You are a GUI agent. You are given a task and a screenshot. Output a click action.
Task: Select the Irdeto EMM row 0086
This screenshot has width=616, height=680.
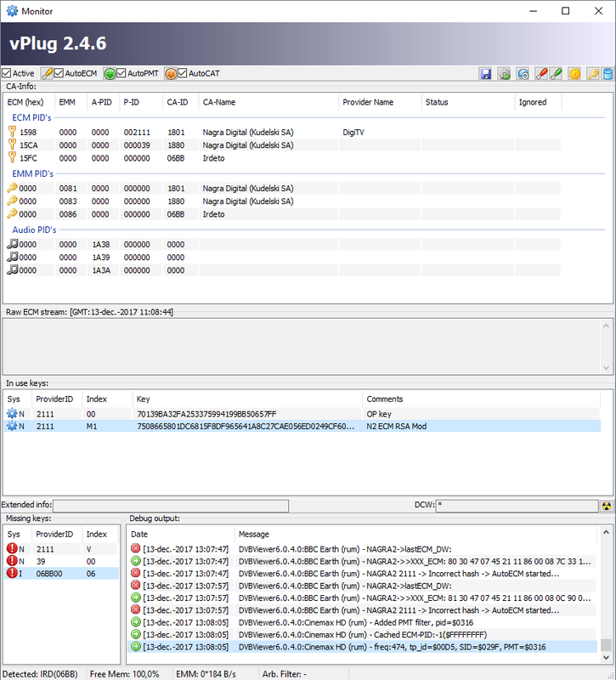(x=282, y=214)
